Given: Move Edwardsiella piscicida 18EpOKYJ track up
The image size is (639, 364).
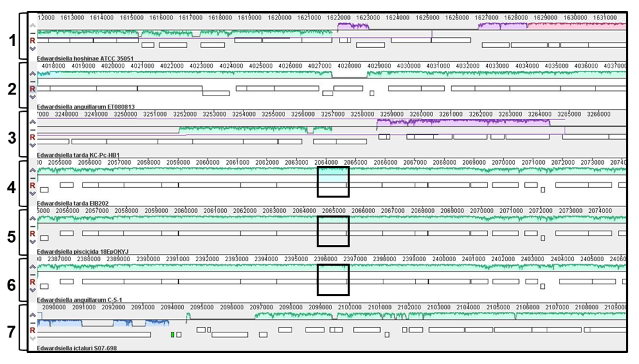Looking at the screenshot, I should (33, 218).
